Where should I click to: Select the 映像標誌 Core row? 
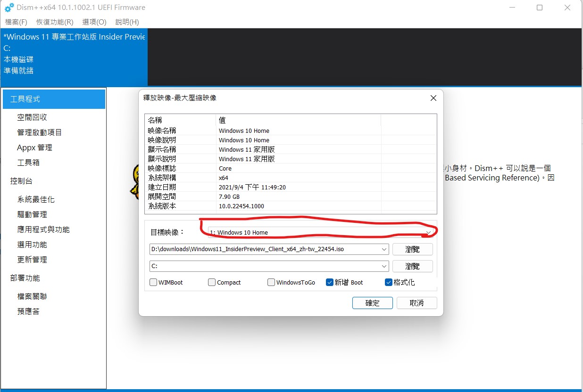291,168
